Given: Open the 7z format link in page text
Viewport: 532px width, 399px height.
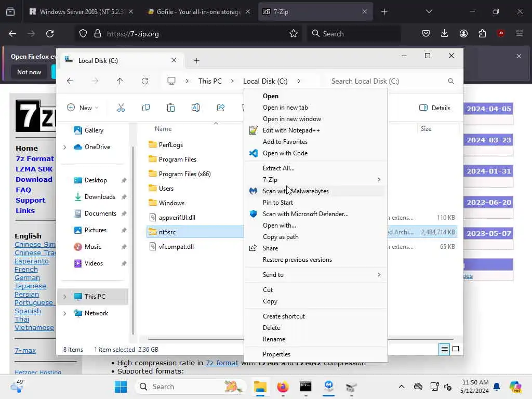Looking at the screenshot, I should [x=222, y=363].
